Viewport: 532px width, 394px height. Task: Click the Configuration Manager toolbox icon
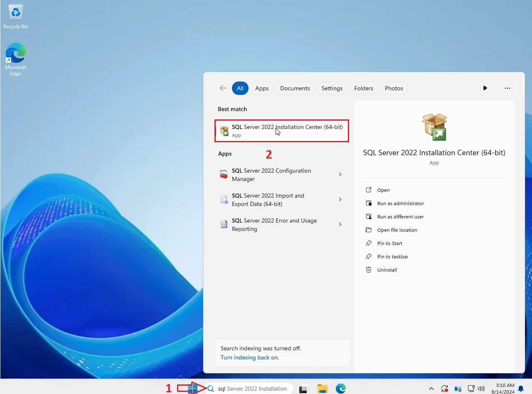coord(224,175)
